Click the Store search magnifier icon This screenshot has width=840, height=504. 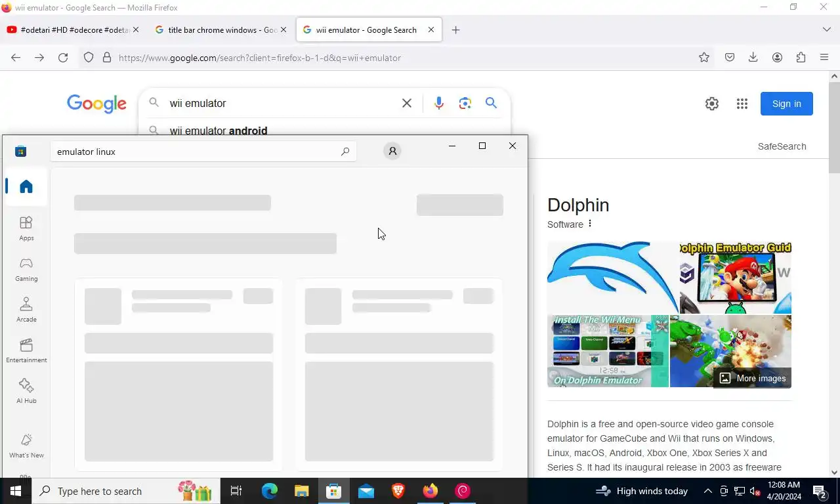coord(345,152)
